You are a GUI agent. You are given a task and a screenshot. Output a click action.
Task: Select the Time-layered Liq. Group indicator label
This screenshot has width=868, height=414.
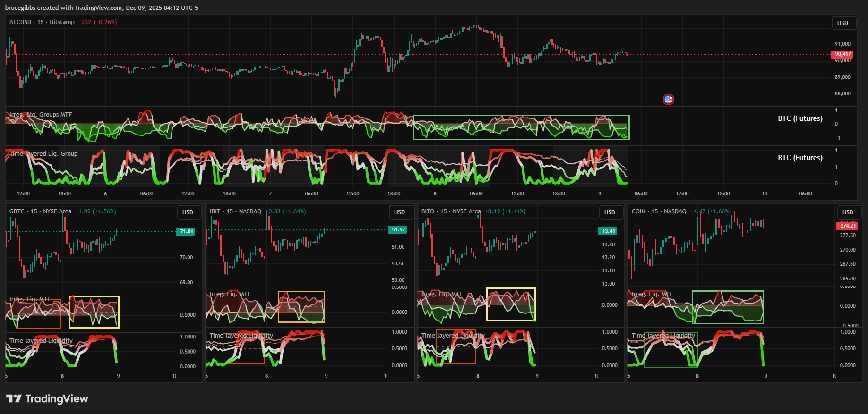click(43, 154)
